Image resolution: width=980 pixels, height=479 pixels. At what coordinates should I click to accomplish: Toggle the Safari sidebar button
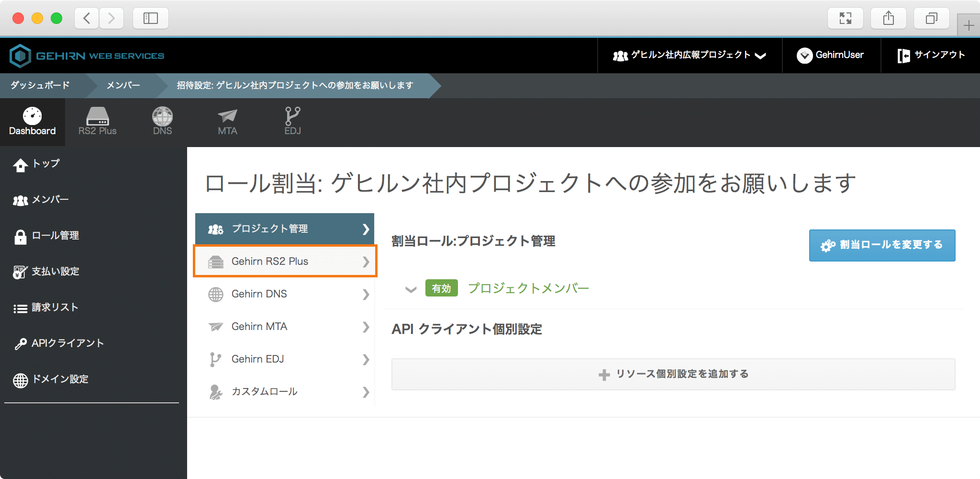click(x=150, y=19)
